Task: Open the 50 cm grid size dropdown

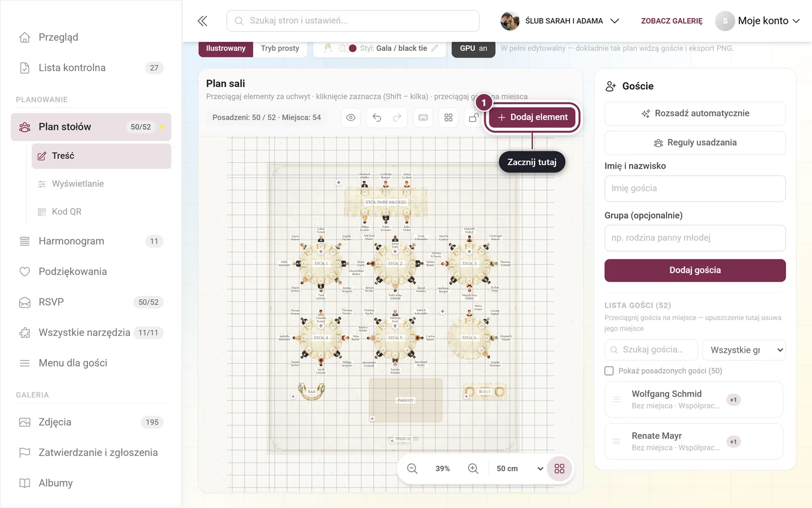Action: click(519, 468)
